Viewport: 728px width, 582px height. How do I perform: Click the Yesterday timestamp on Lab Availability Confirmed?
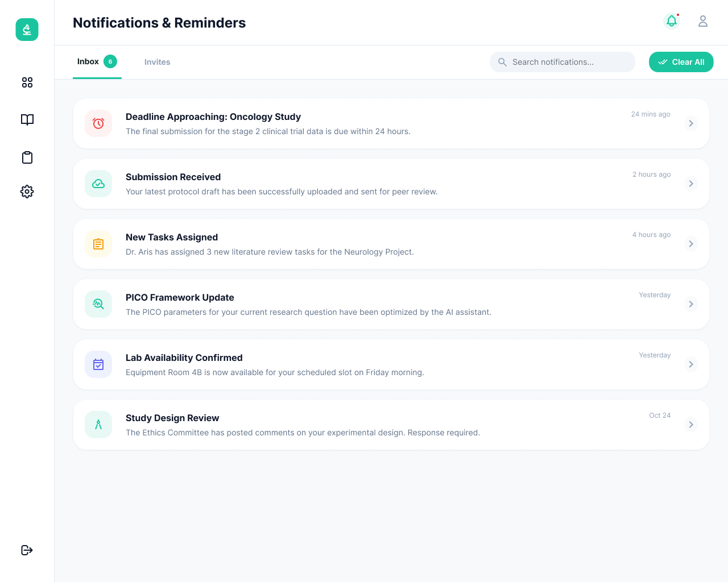pyautogui.click(x=655, y=355)
